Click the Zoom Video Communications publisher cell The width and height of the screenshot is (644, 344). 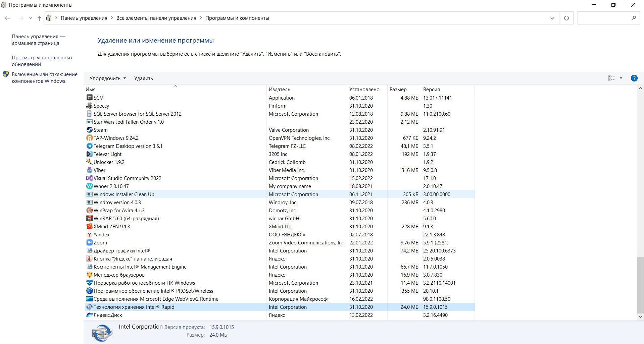(307, 242)
